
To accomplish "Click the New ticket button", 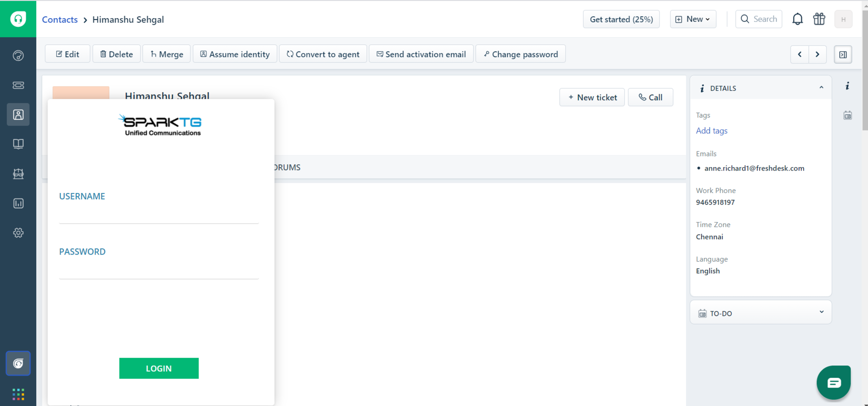I will [x=592, y=97].
